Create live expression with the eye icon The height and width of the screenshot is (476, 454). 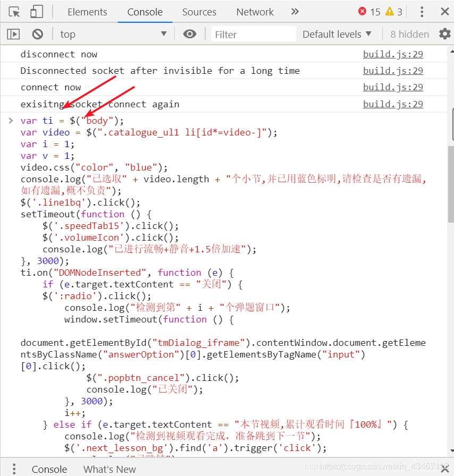pos(189,34)
